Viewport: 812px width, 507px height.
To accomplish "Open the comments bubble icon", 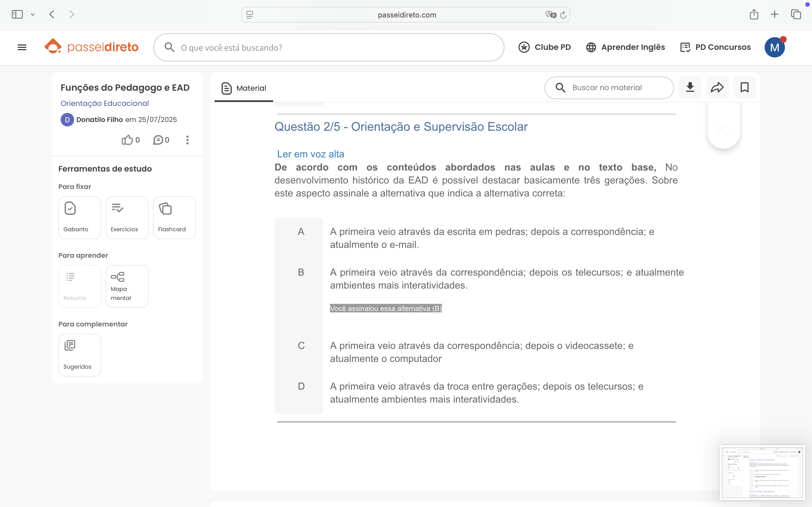I will pyautogui.click(x=158, y=140).
